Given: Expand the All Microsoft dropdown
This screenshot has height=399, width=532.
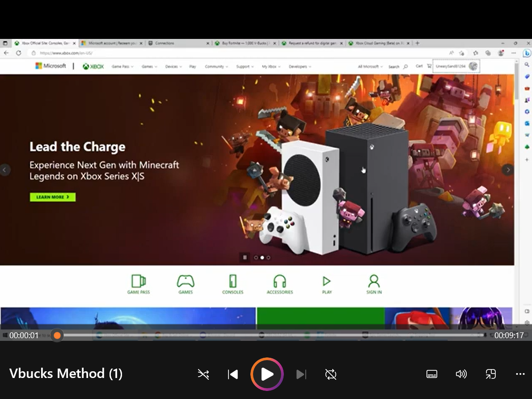Looking at the screenshot, I should (370, 67).
